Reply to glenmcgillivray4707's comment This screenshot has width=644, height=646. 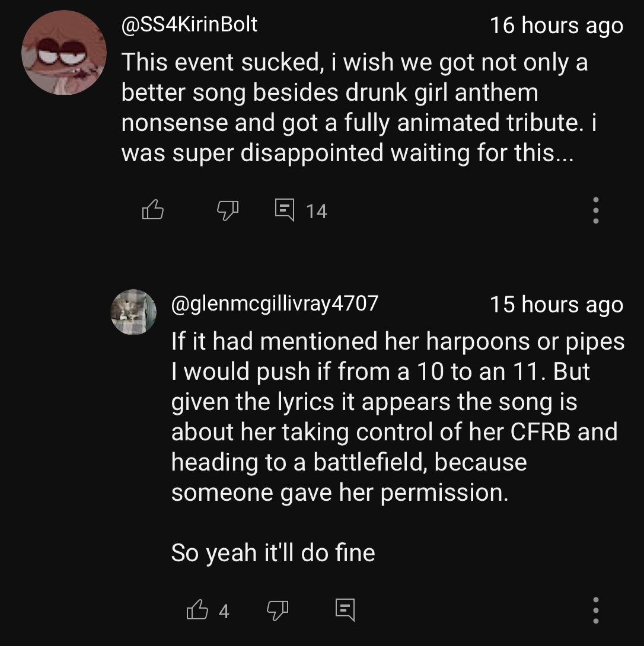pyautogui.click(x=345, y=609)
